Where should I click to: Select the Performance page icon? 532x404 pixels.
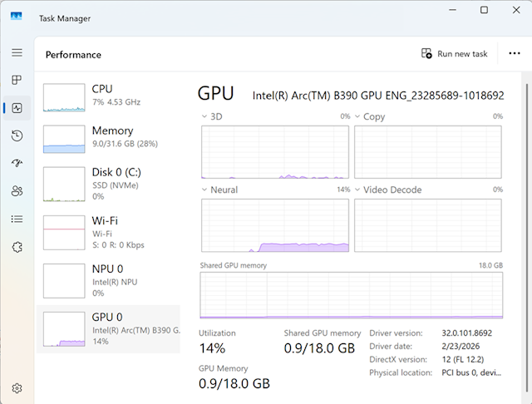click(x=17, y=108)
